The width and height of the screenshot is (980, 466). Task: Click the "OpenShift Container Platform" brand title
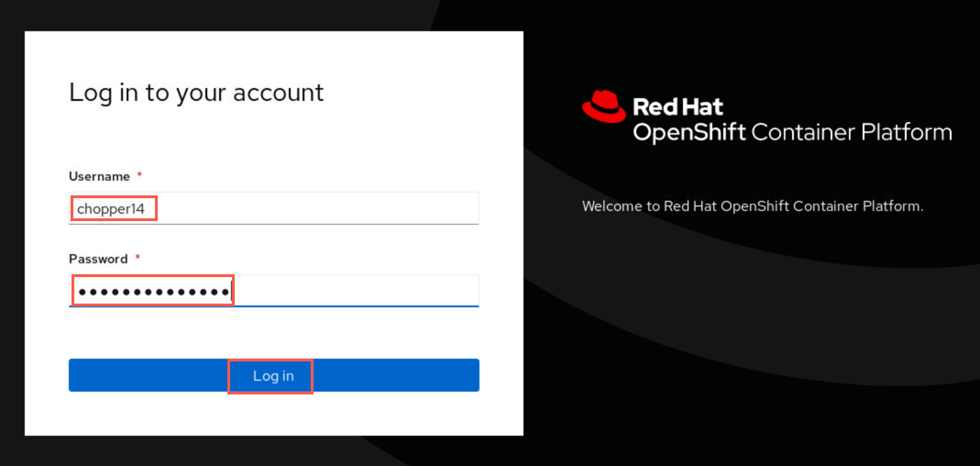tap(793, 132)
